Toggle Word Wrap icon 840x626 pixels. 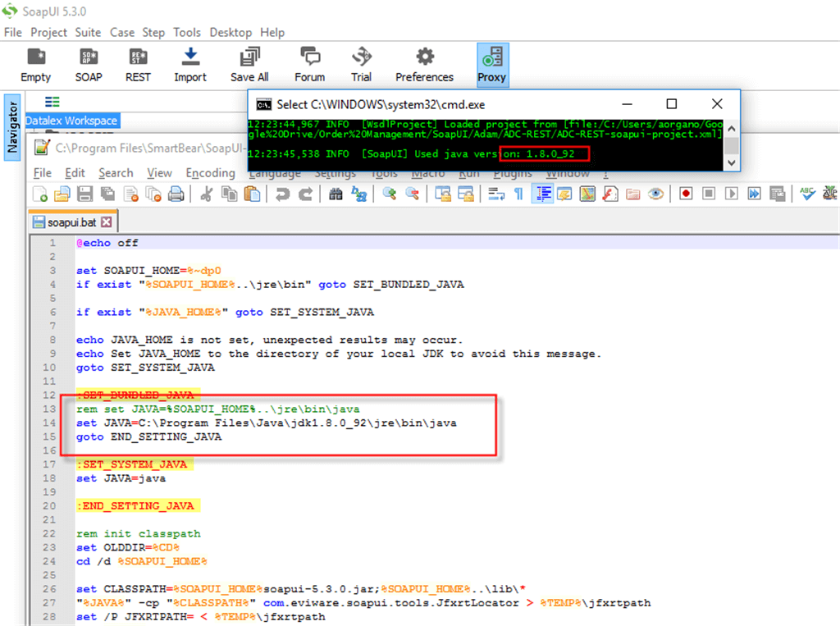pyautogui.click(x=496, y=194)
